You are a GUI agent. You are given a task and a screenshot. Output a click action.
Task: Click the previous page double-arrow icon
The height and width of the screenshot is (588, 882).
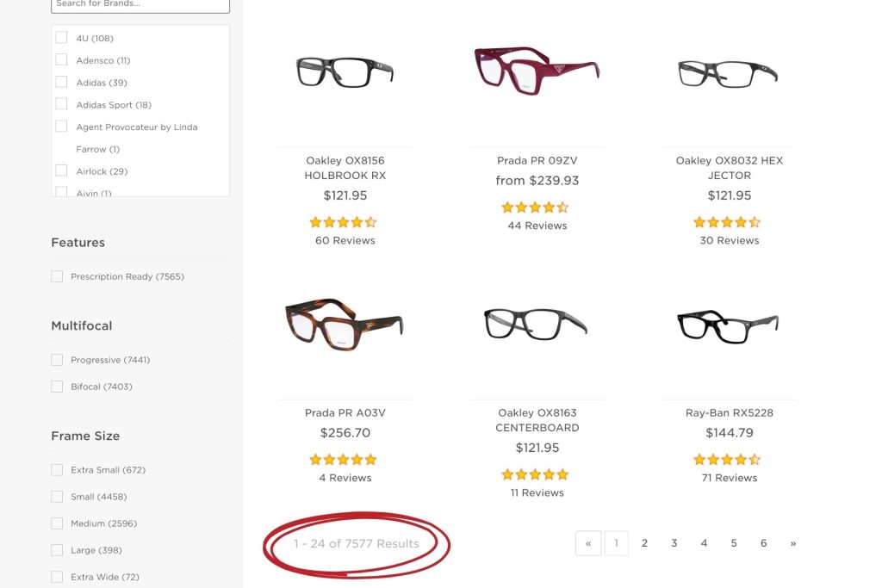tap(588, 543)
